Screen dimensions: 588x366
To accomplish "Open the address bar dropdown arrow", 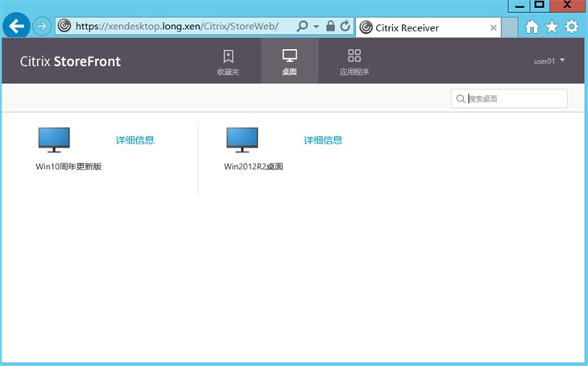I will 316,27.
